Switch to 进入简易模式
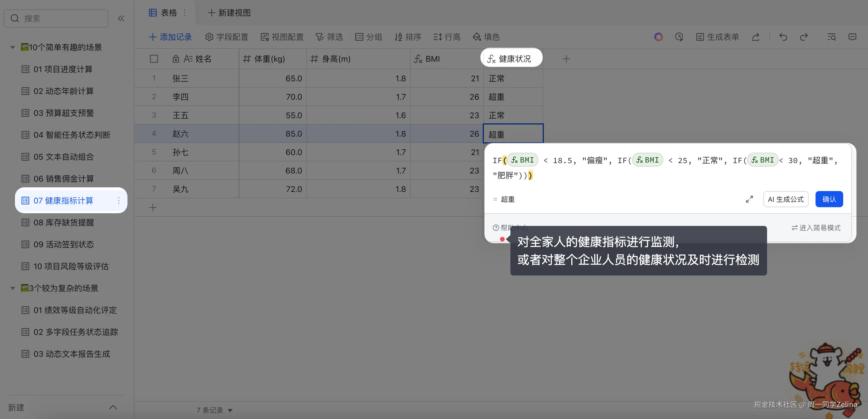The height and width of the screenshot is (419, 868). [816, 228]
